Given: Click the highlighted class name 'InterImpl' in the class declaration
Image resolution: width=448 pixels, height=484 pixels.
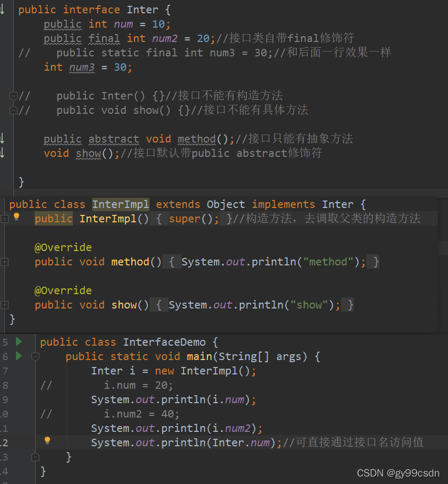Looking at the screenshot, I should tap(120, 204).
